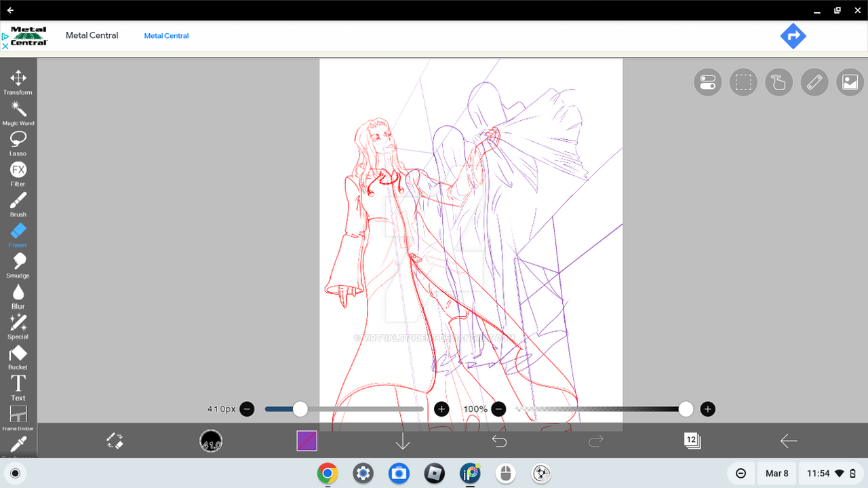Open the mouse app on the shelf
The width and height of the screenshot is (868, 488).
click(x=505, y=473)
